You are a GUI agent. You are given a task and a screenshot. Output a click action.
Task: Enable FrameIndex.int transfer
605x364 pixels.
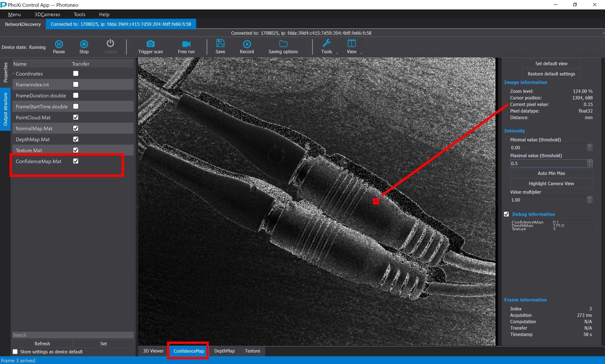76,84
